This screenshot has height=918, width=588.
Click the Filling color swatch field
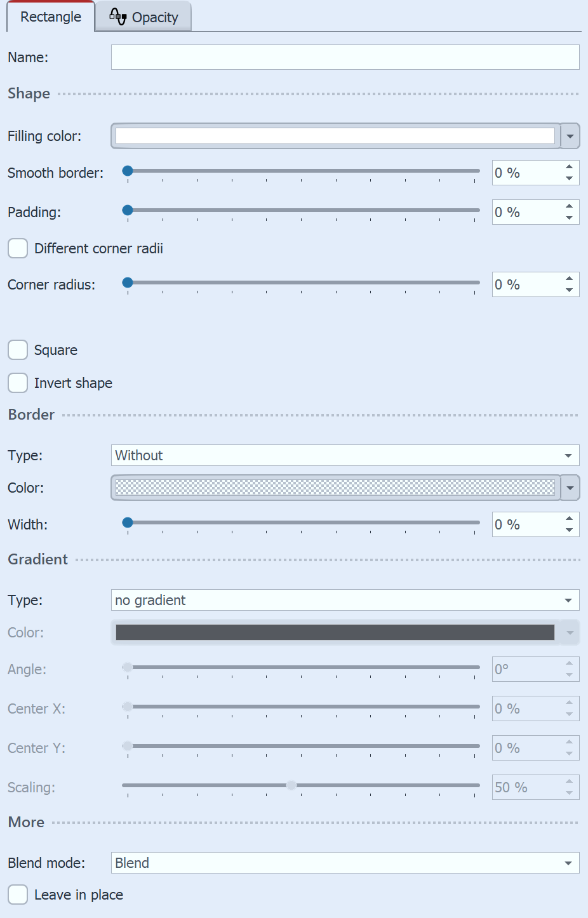[337, 136]
